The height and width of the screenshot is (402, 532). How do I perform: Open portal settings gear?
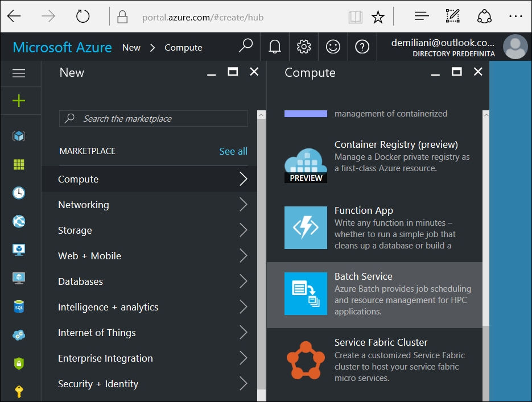click(304, 47)
